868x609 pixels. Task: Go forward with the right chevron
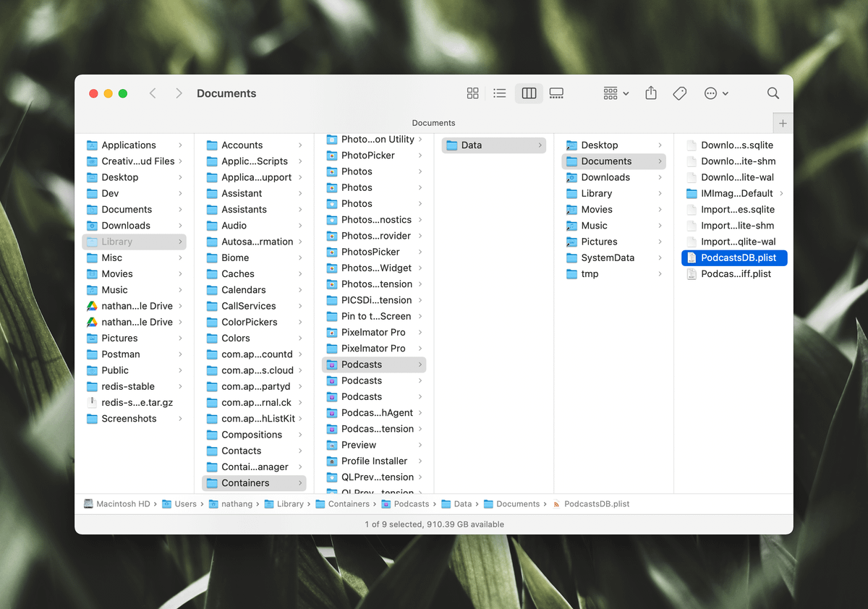[179, 93]
